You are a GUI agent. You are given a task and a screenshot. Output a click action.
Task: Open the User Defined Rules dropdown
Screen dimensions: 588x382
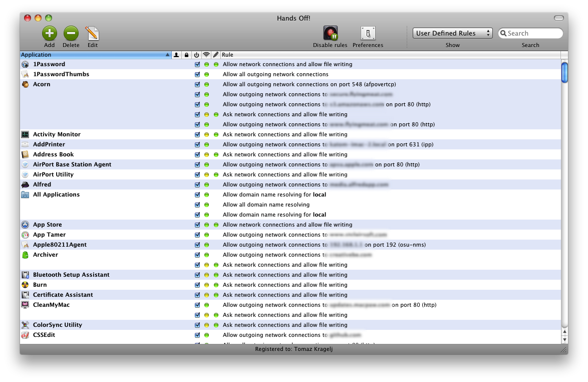[452, 33]
